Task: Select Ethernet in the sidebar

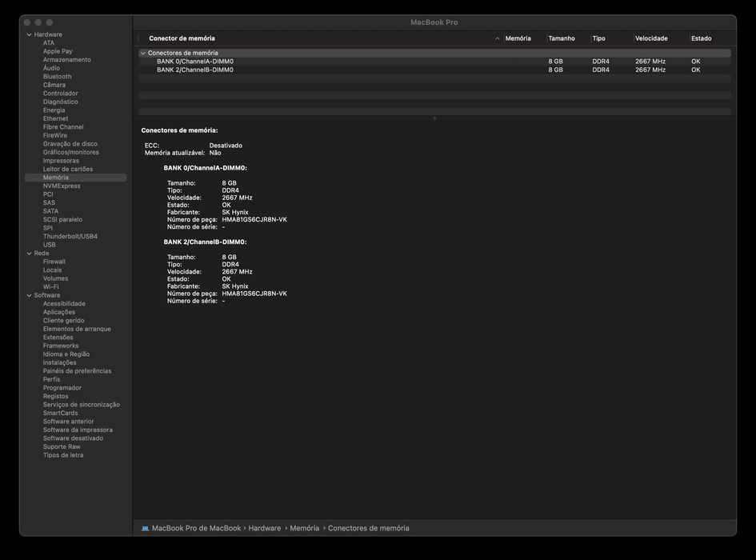Action: coord(55,118)
